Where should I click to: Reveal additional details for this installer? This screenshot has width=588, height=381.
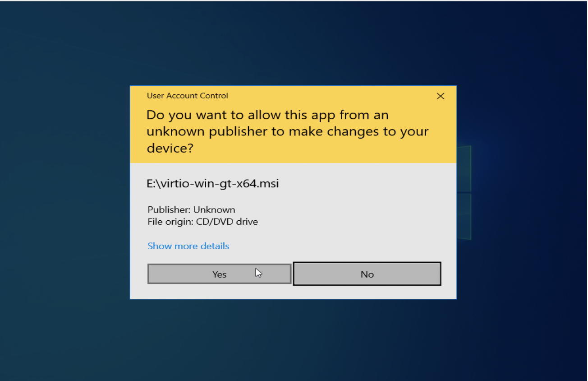tap(188, 246)
